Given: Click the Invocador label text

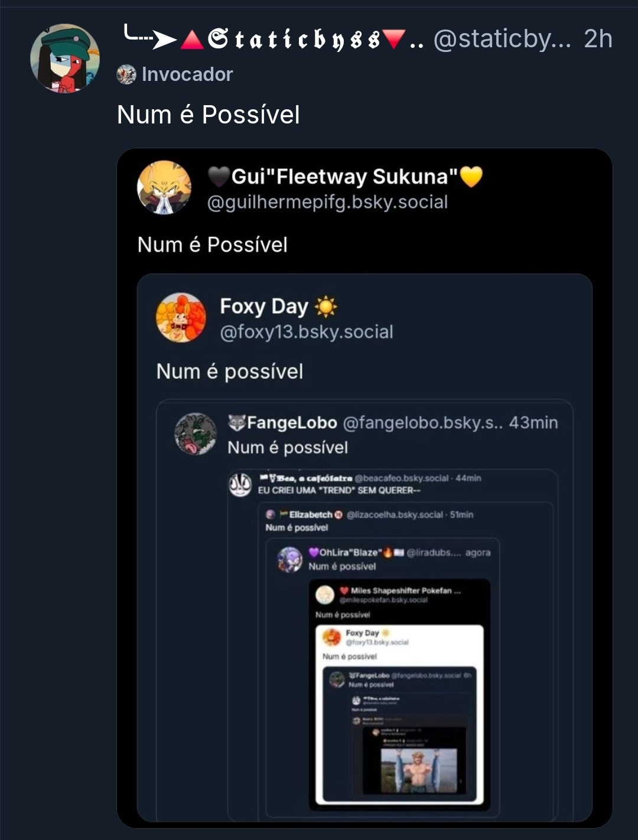Looking at the screenshot, I should (x=187, y=74).
